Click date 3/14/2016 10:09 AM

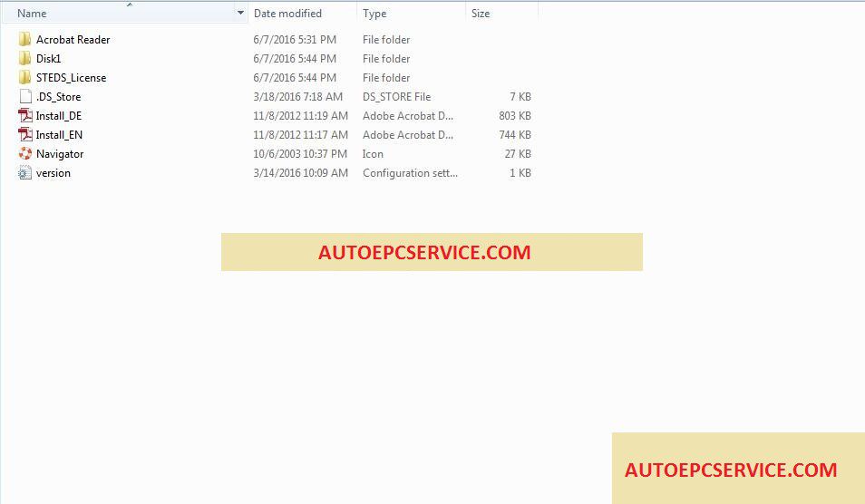pos(301,172)
